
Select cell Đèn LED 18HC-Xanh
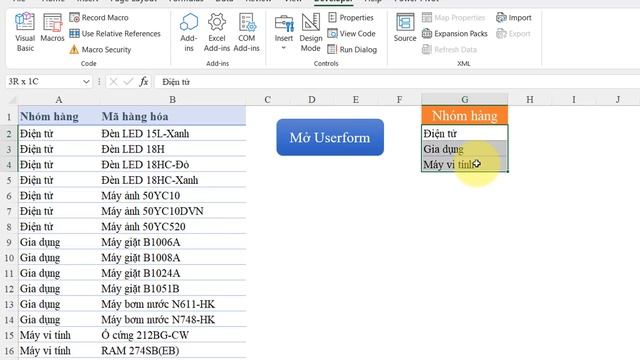172,180
